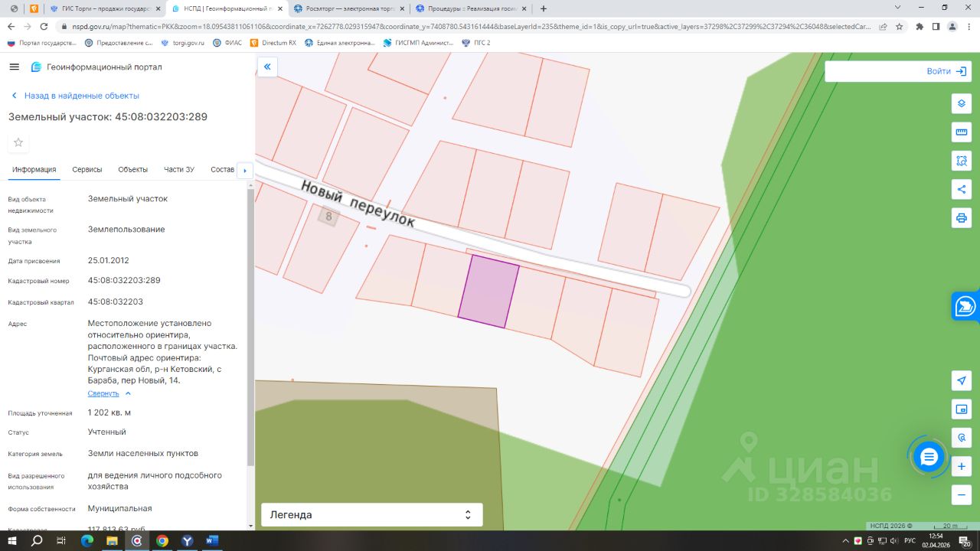
Task: Activate the area selection tool on map
Action: [962, 161]
